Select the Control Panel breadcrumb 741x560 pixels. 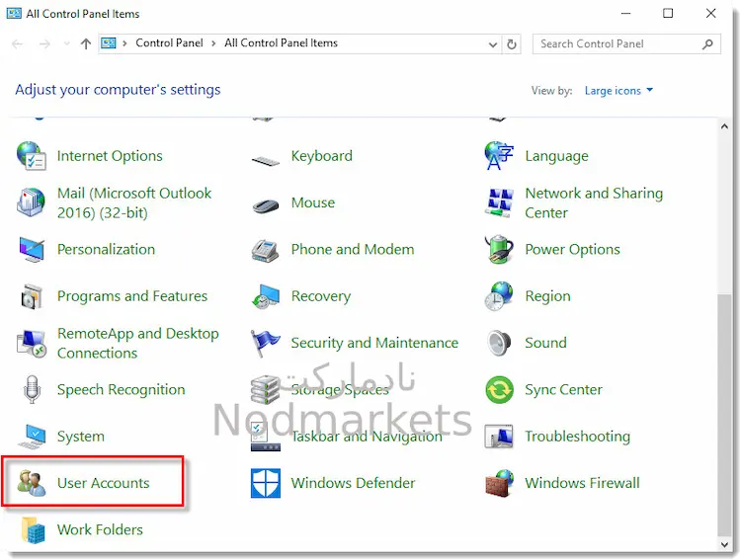click(169, 43)
